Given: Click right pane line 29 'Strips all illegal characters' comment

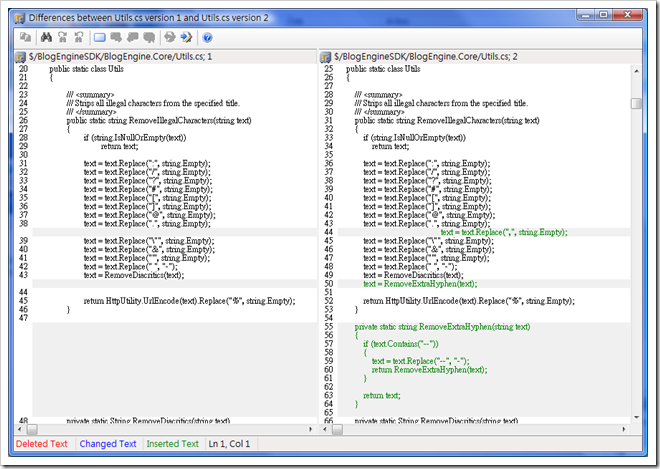Looking at the screenshot, I should click(x=441, y=104).
